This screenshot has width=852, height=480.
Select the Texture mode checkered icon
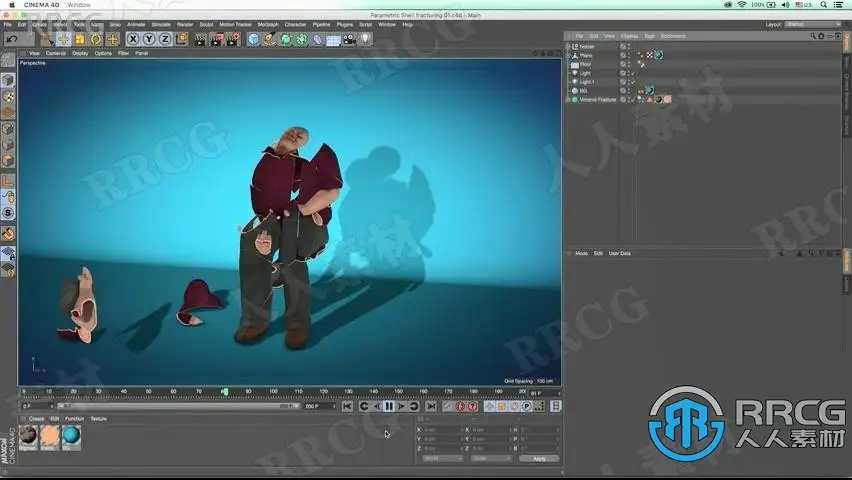click(8, 97)
